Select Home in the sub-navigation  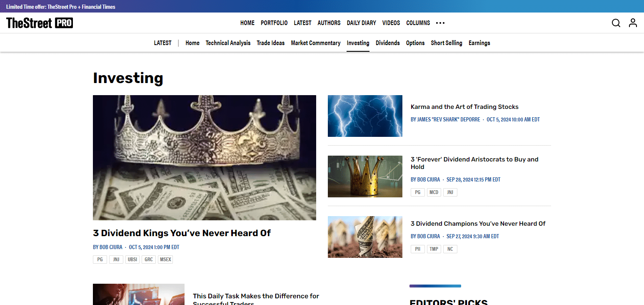[x=192, y=43]
